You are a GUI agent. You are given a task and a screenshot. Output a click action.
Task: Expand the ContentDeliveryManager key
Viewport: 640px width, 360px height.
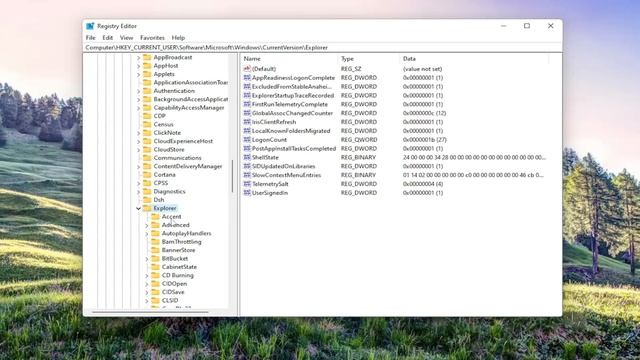(138, 167)
